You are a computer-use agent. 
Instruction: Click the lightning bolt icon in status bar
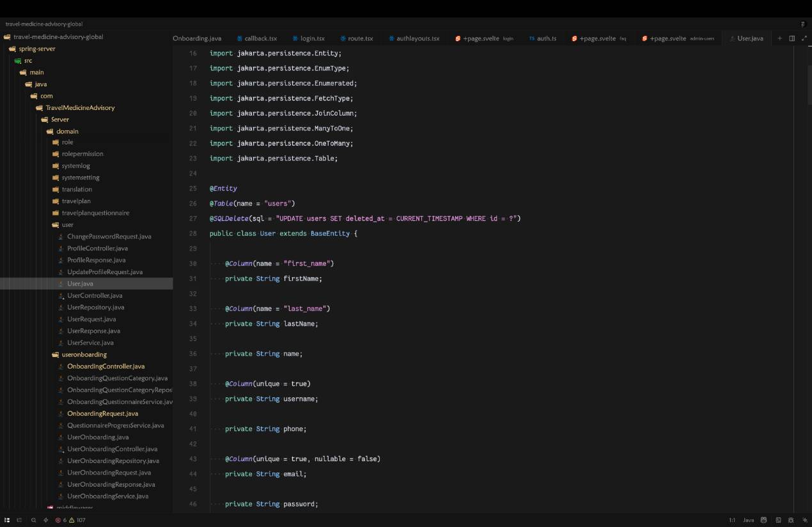click(x=45, y=520)
